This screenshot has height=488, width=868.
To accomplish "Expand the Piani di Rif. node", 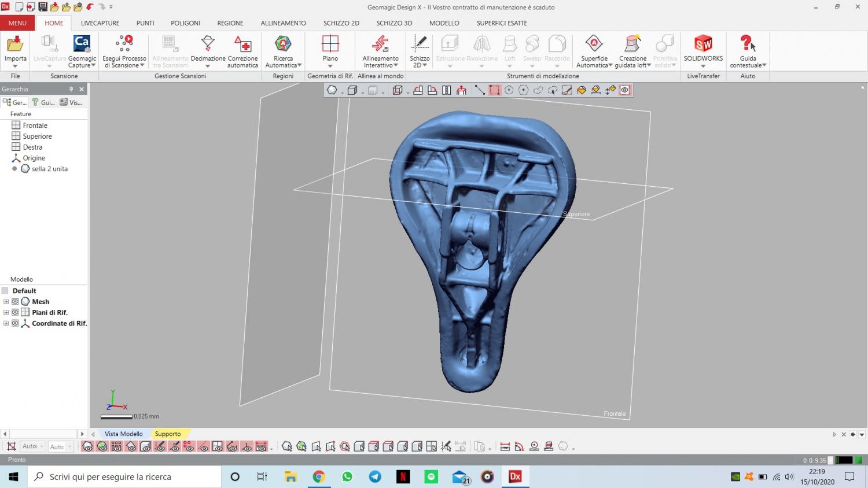I will point(6,313).
